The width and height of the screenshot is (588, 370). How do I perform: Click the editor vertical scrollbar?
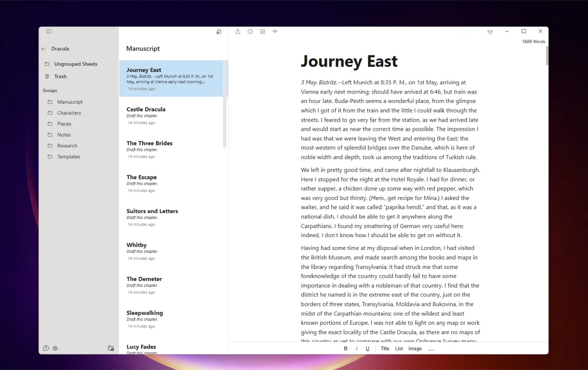tap(547, 55)
